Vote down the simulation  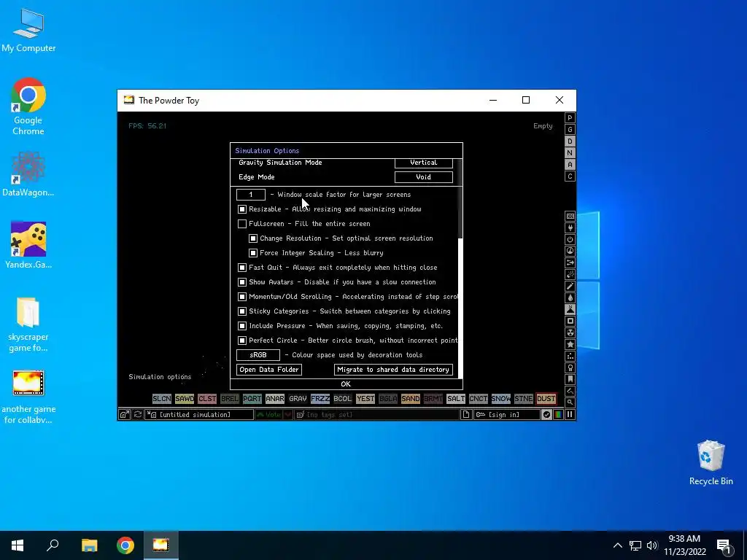coord(287,415)
